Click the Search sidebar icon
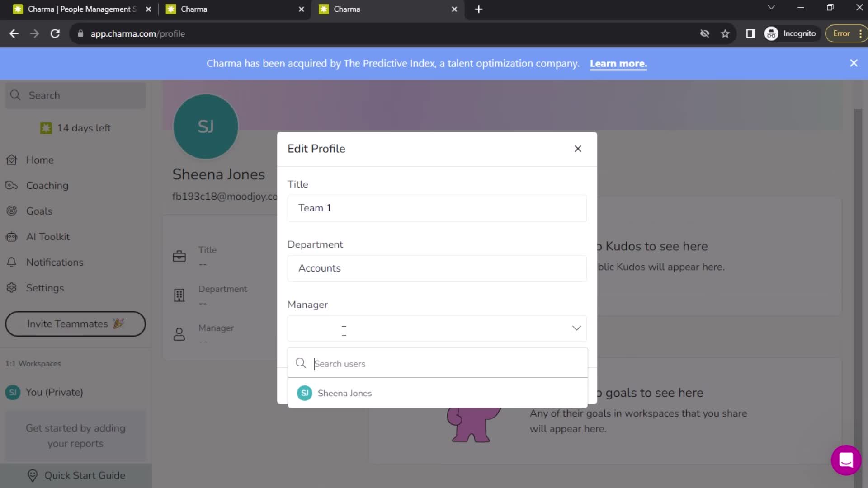Image resolution: width=868 pixels, height=488 pixels. click(15, 95)
